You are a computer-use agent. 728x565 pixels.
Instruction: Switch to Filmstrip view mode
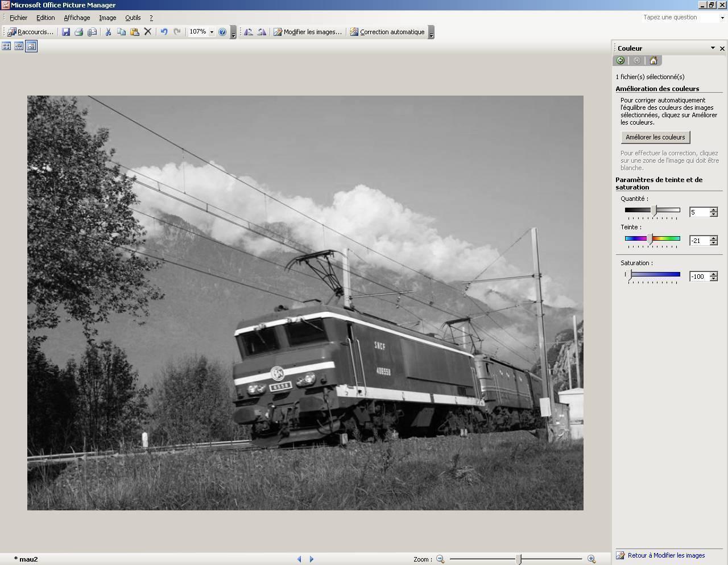(19, 46)
